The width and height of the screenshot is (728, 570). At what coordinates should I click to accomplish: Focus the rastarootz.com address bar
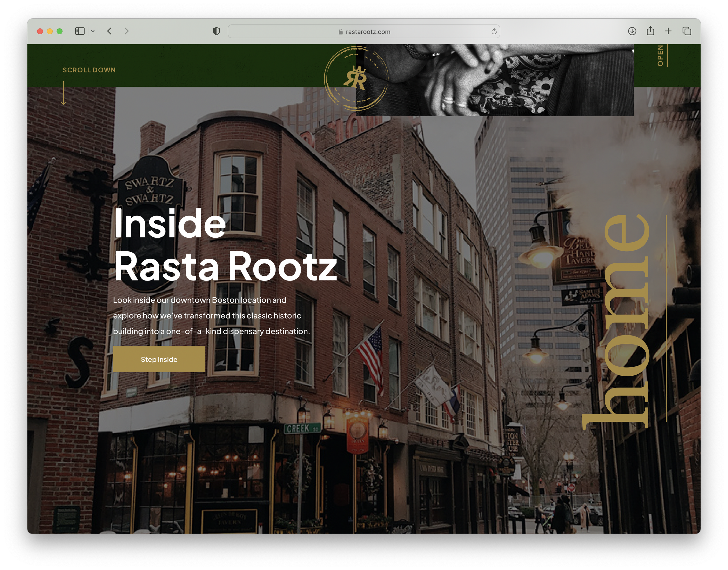click(x=364, y=31)
